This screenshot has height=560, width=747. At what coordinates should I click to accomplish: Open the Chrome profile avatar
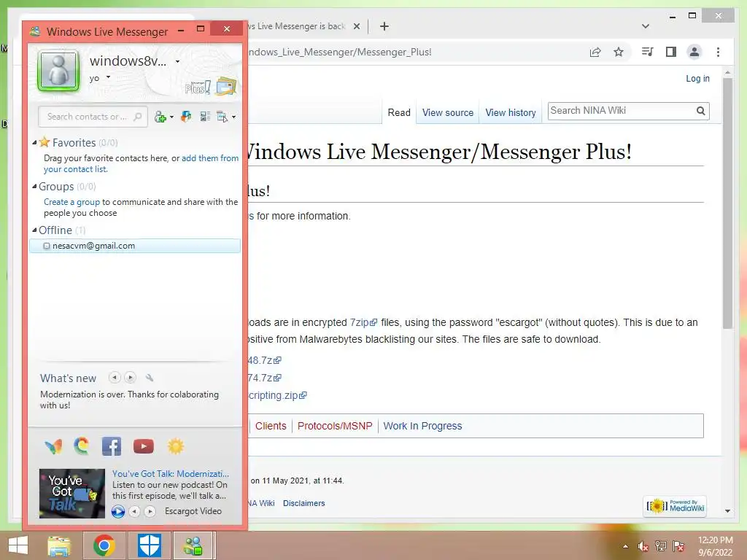coord(694,52)
